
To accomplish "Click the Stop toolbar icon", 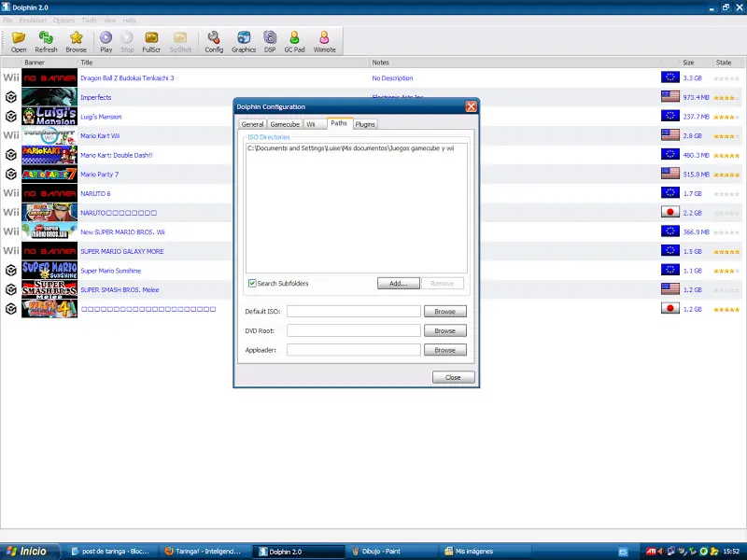I will click(127, 41).
